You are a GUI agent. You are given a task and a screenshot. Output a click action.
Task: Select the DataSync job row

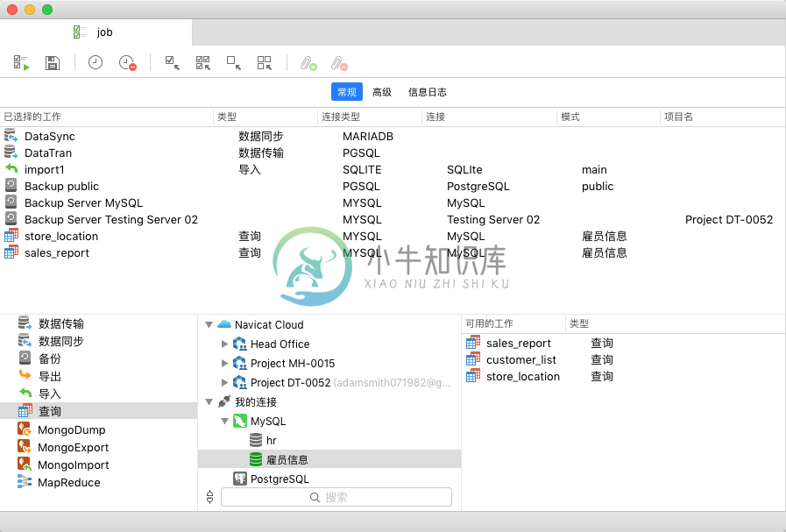393,137
